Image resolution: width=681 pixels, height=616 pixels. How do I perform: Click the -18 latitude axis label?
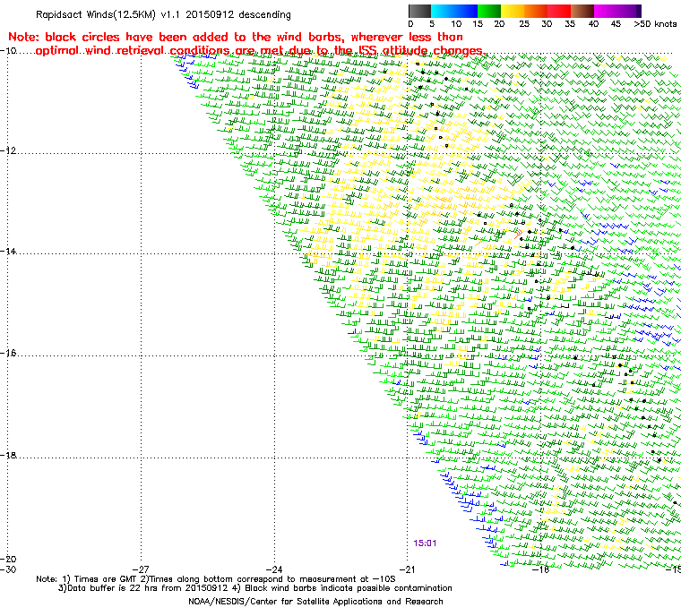coord(8,455)
